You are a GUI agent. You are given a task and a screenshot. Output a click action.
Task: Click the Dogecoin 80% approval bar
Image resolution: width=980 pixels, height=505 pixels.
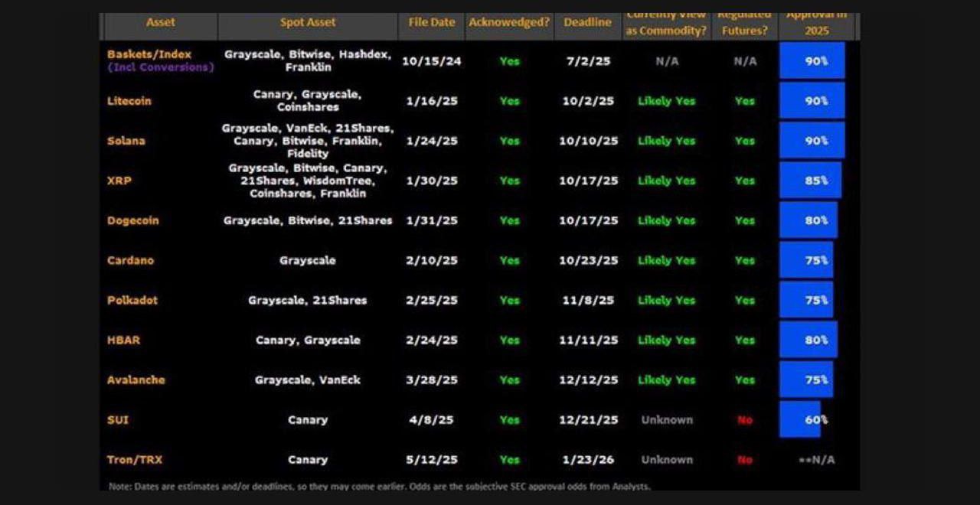pos(808,220)
